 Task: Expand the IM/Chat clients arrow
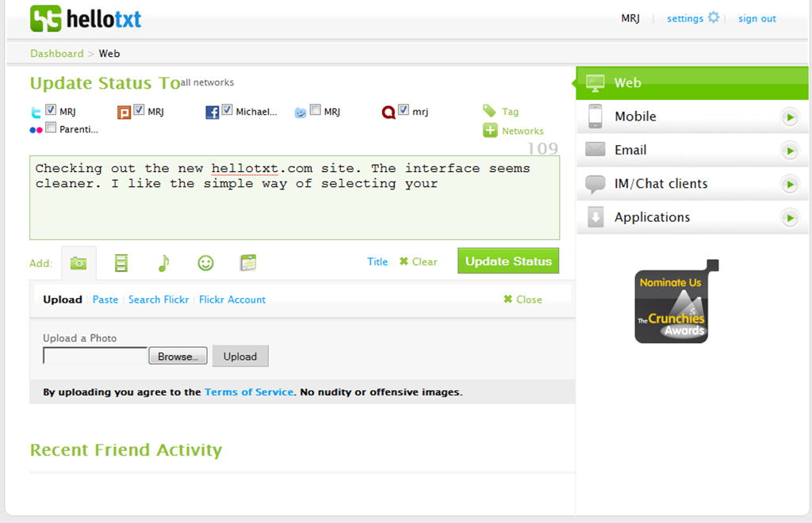pos(789,185)
